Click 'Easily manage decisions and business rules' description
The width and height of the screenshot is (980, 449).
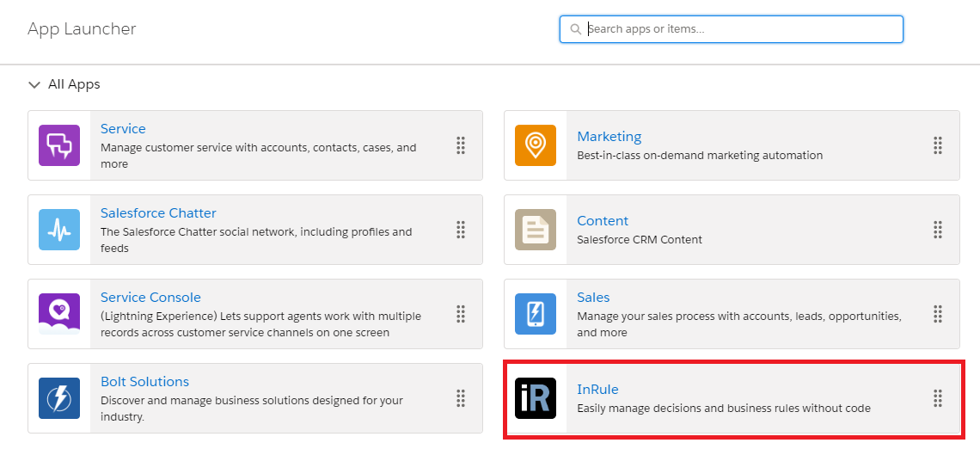724,409
